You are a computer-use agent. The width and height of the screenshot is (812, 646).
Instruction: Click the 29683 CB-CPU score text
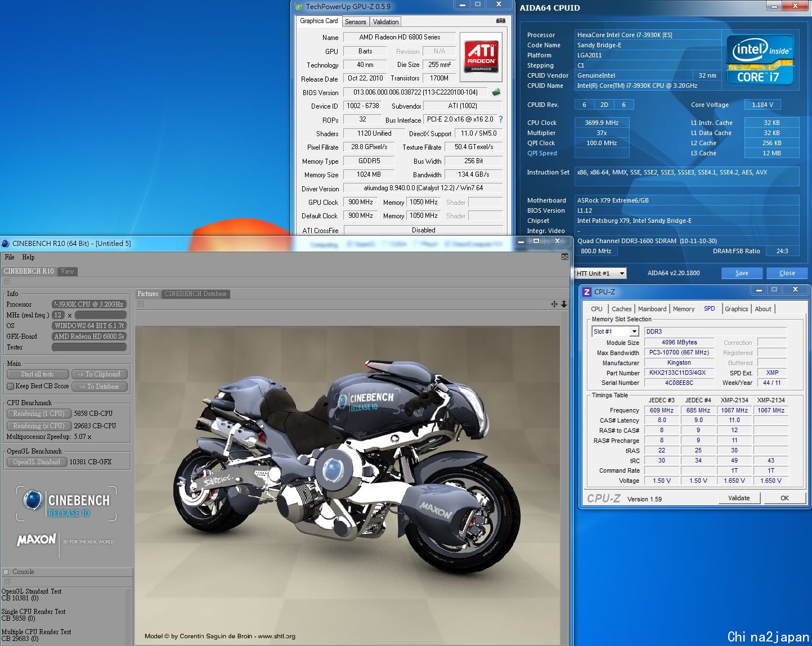pos(95,426)
